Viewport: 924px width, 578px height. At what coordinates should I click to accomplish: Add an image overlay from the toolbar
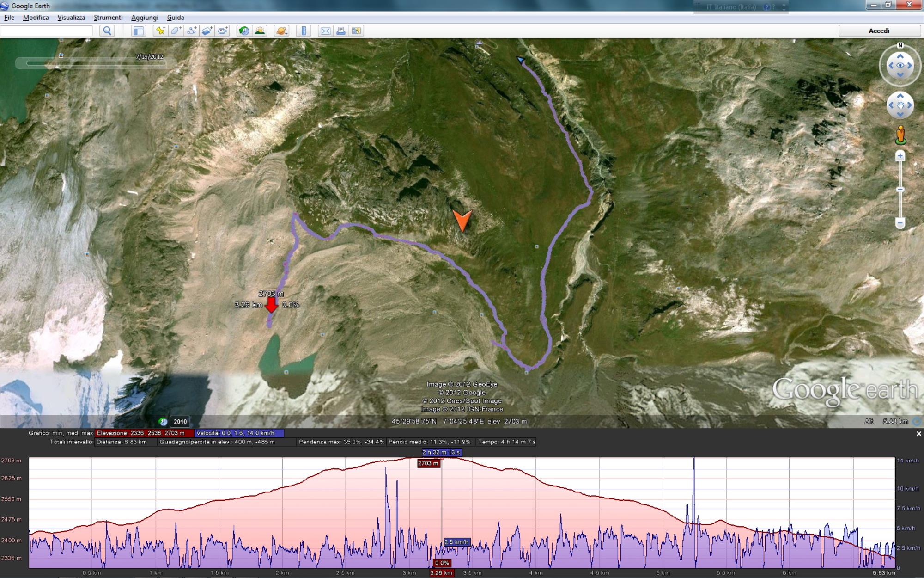point(207,31)
